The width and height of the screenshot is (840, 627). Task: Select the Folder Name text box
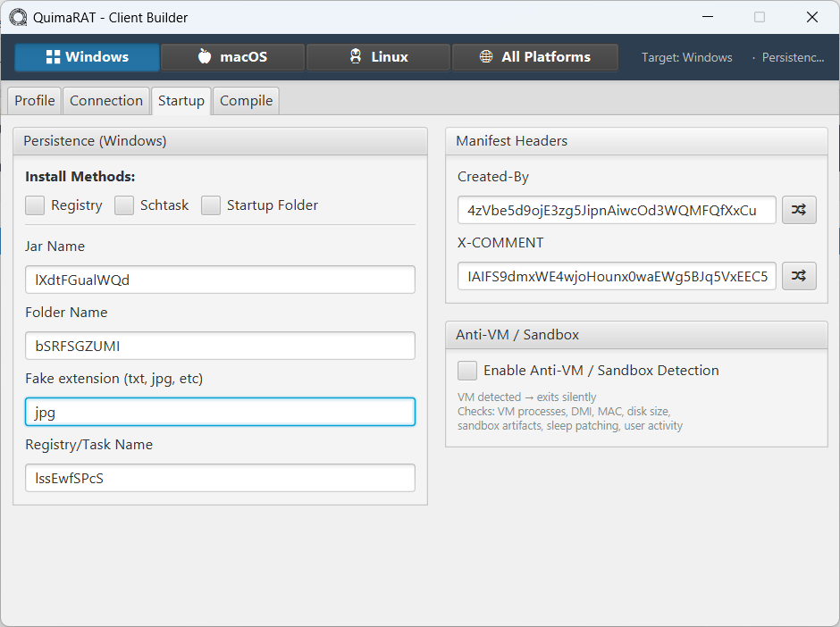219,345
